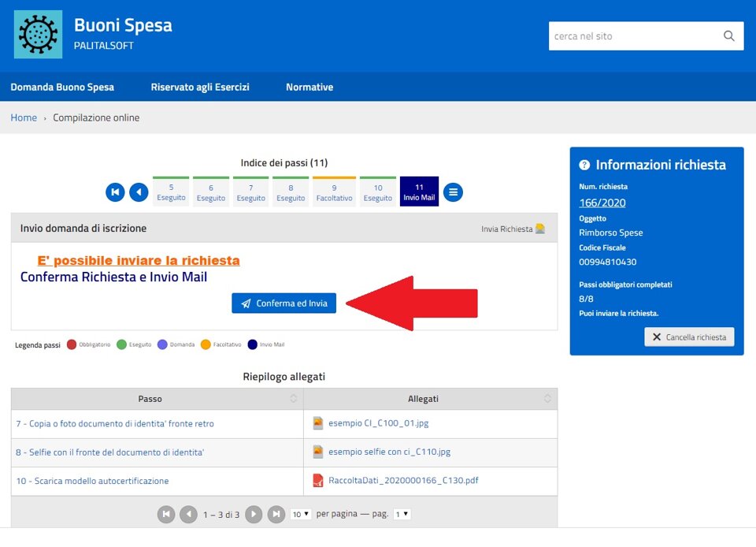Go to next page of attachments table
Image resolution: width=756 pixels, height=547 pixels.
point(254,514)
